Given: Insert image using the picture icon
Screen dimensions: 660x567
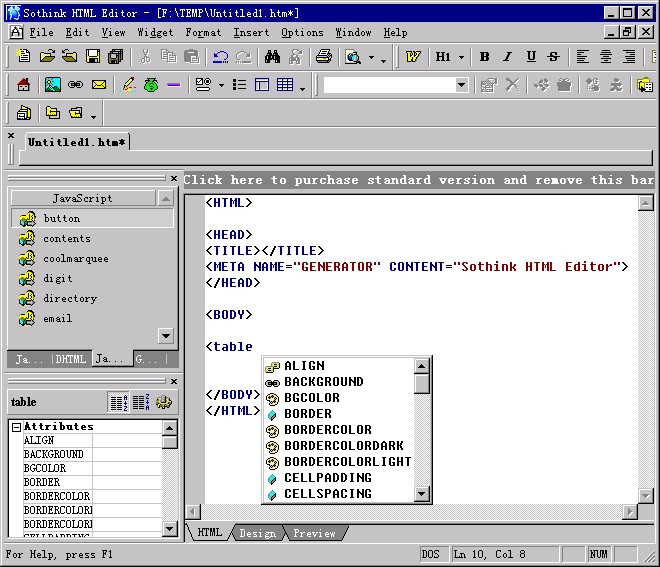Looking at the screenshot, I should 53,85.
